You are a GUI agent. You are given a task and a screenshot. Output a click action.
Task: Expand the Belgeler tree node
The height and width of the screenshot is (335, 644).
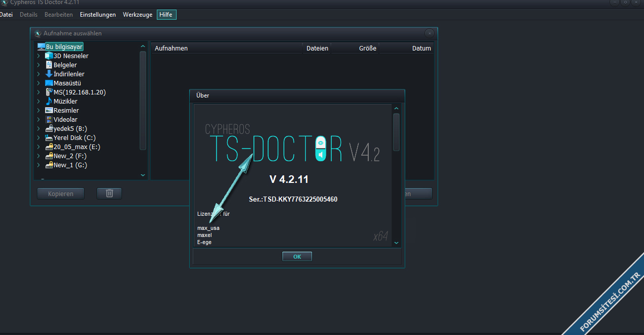coord(38,65)
